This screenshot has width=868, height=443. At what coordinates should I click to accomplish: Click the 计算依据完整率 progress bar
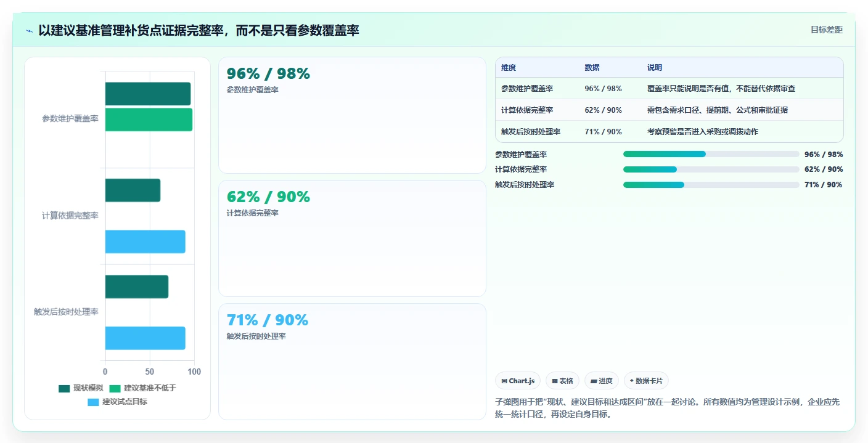coord(711,169)
